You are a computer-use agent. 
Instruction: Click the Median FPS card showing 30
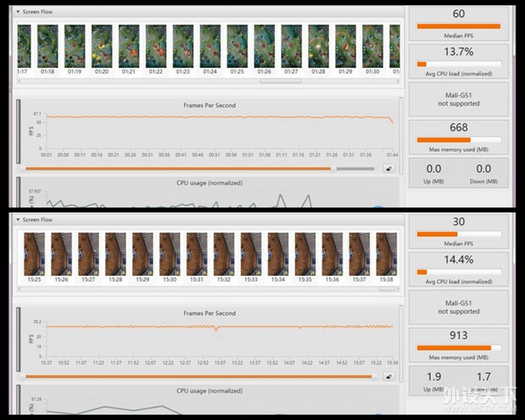point(459,232)
